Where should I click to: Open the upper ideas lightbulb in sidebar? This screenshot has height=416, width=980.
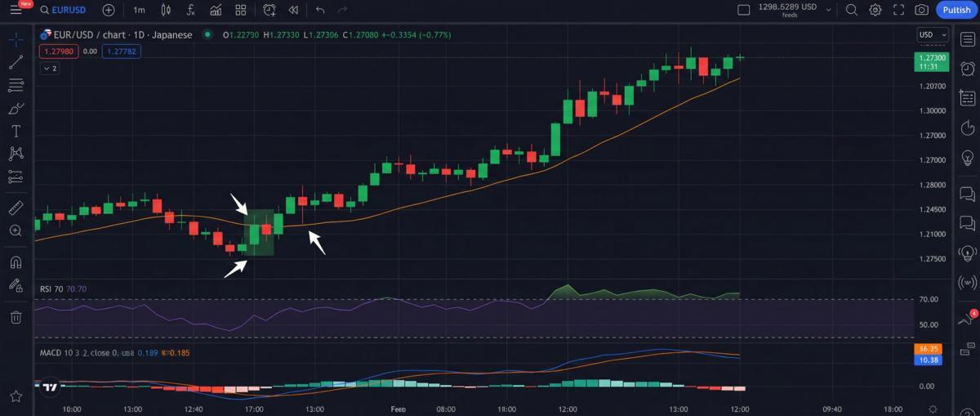tap(968, 158)
